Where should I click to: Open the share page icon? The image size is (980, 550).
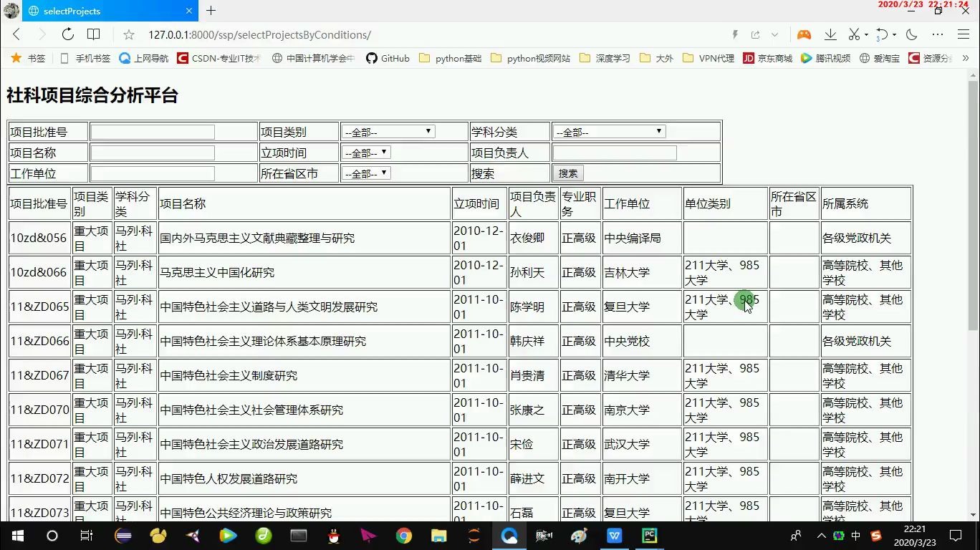click(755, 34)
